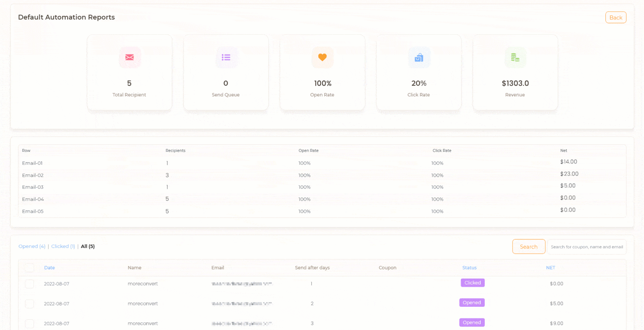The width and height of the screenshot is (644, 330).
Task: Click the Search button
Action: tap(529, 247)
